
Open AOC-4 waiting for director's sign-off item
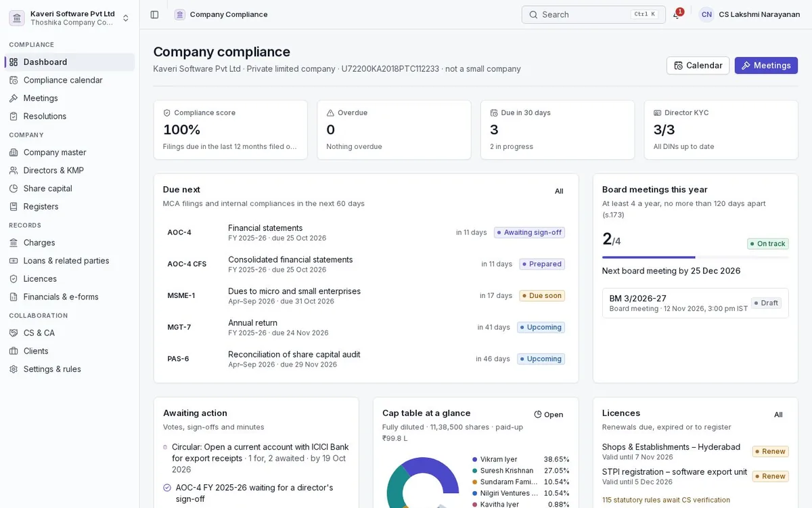[x=256, y=493]
